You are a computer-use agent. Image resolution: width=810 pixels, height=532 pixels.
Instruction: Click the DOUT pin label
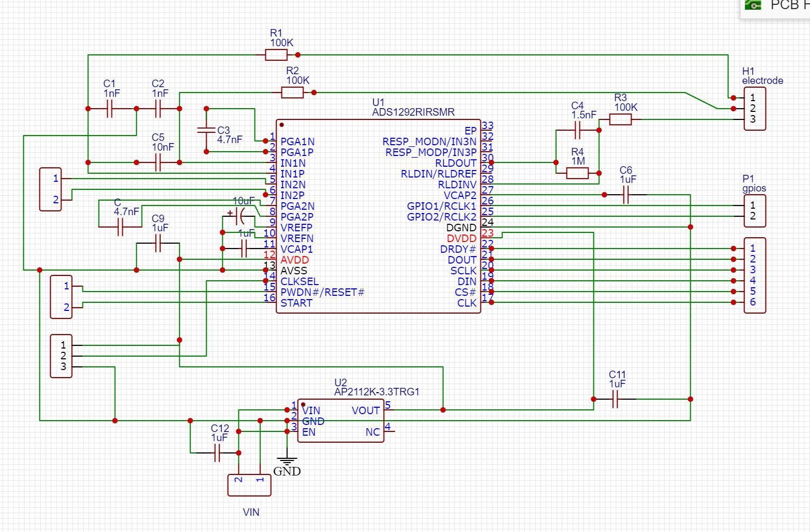pos(462,260)
